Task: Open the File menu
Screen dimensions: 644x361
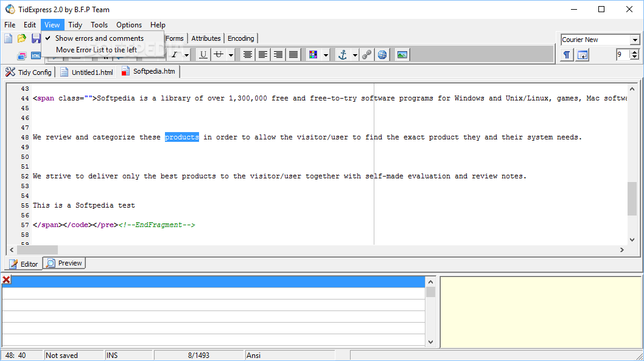Action: 10,25
